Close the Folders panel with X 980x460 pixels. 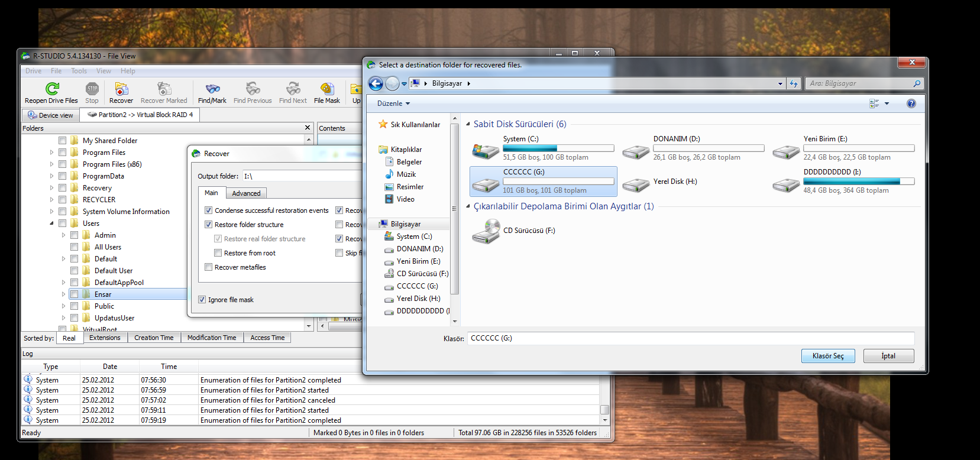(308, 128)
